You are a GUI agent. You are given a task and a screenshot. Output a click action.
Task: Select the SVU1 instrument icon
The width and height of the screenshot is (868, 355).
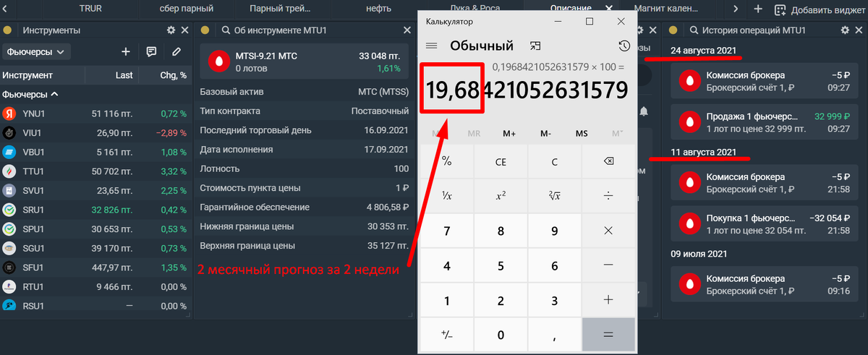coord(9,191)
